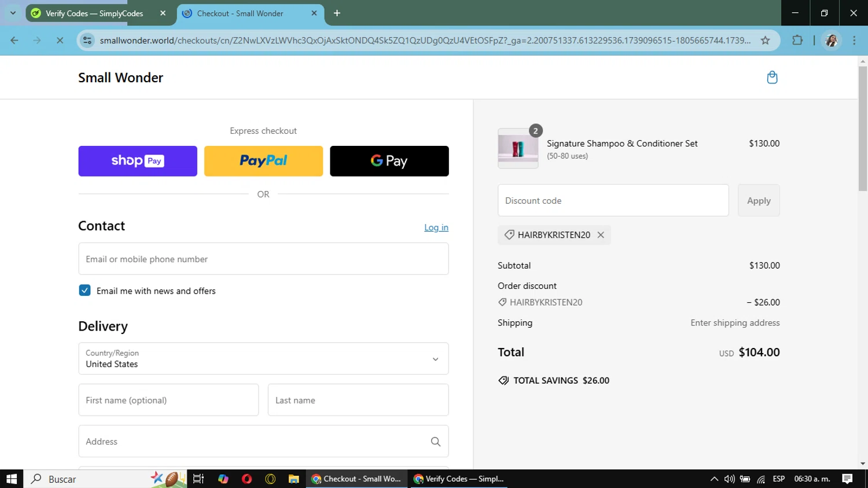The height and width of the screenshot is (488, 868).
Task: Open the Opera browser taskbar icon
Action: (247, 479)
